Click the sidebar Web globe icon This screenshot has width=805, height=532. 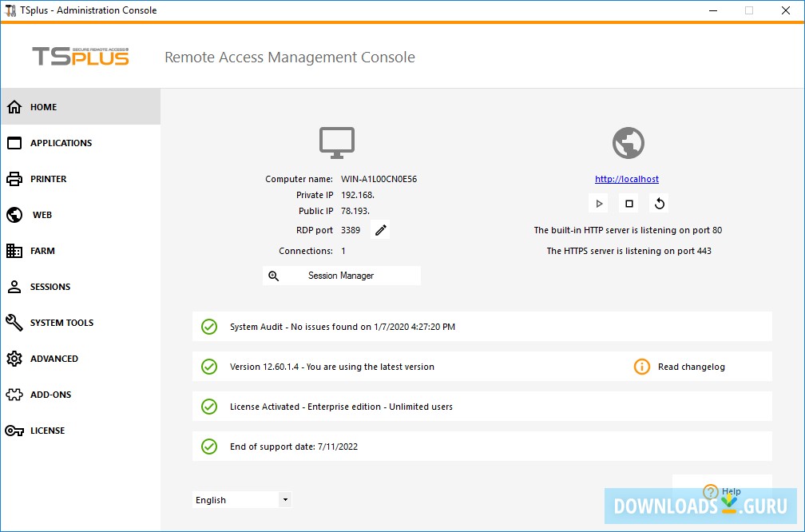(x=14, y=215)
